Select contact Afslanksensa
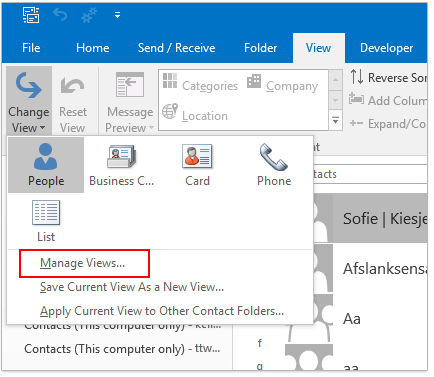Screen dimensions: 434x377 [x=370, y=268]
